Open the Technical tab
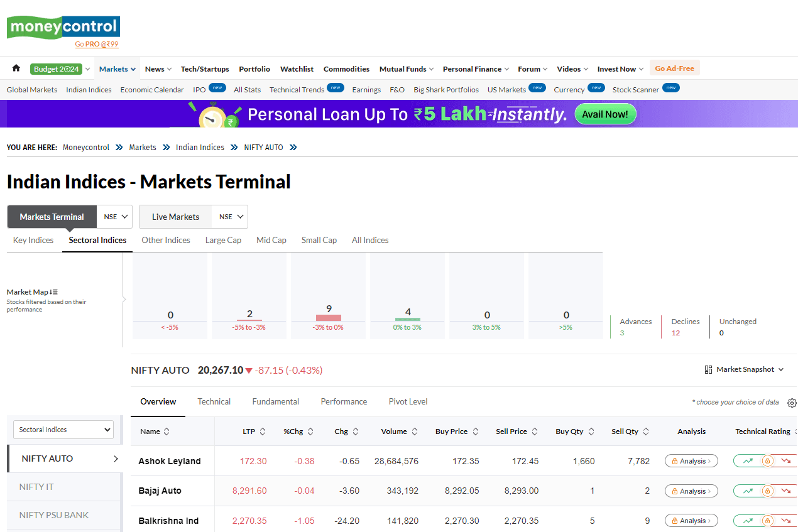 214,401
